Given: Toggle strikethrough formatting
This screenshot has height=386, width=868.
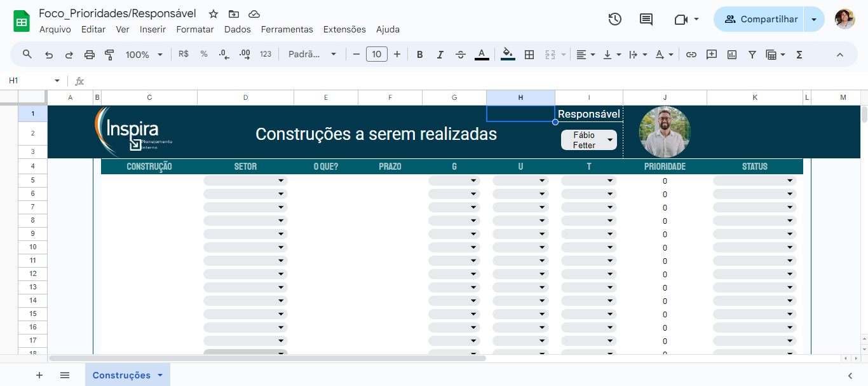Looking at the screenshot, I should click(x=461, y=55).
